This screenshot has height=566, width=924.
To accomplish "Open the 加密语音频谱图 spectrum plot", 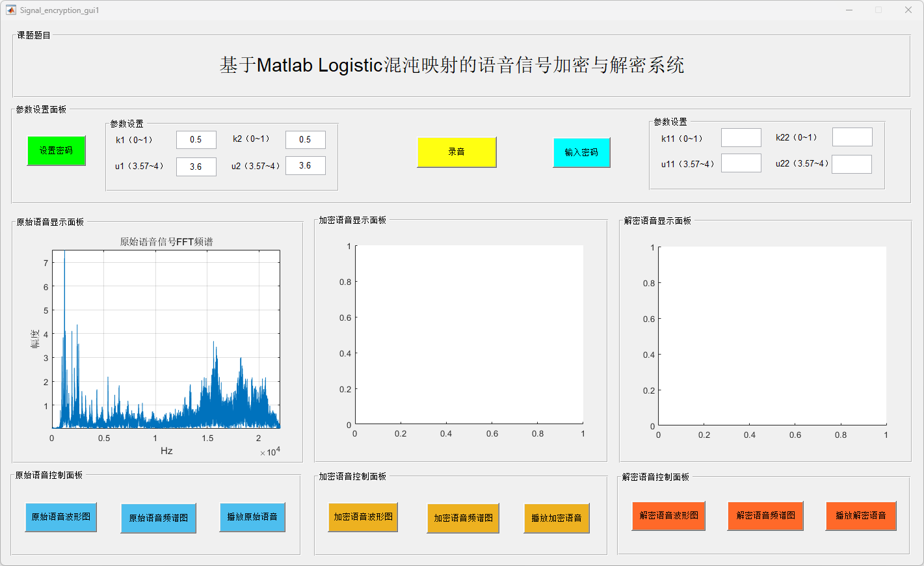I will pos(463,519).
